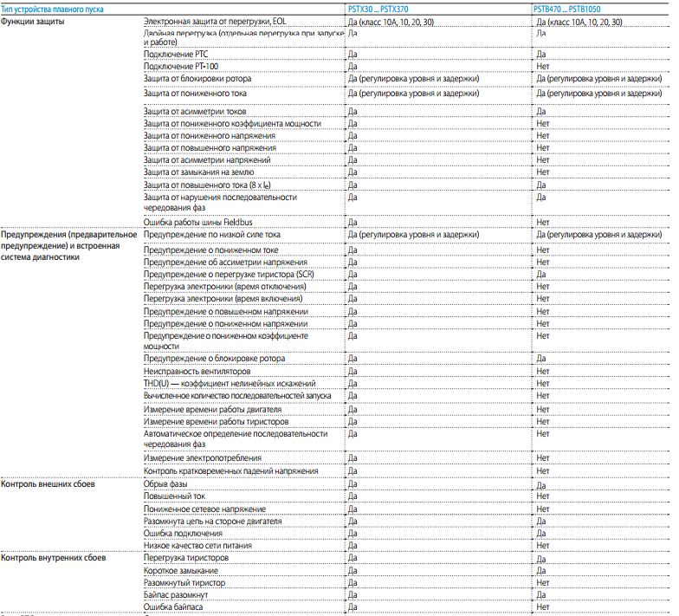Image resolution: width=679 pixels, height=616 pixels.
Task: Select row 'Защита от замыкания на землю'
Action: pos(199,172)
